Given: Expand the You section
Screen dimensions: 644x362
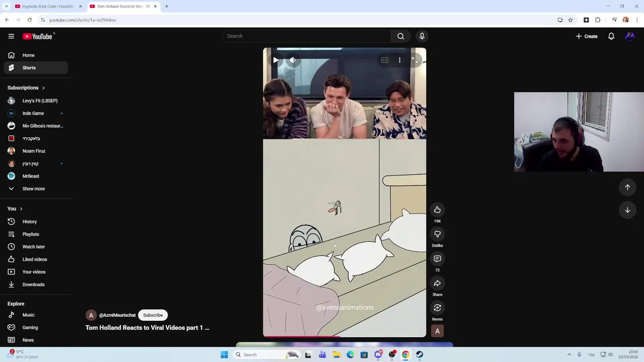Looking at the screenshot, I should point(15,209).
